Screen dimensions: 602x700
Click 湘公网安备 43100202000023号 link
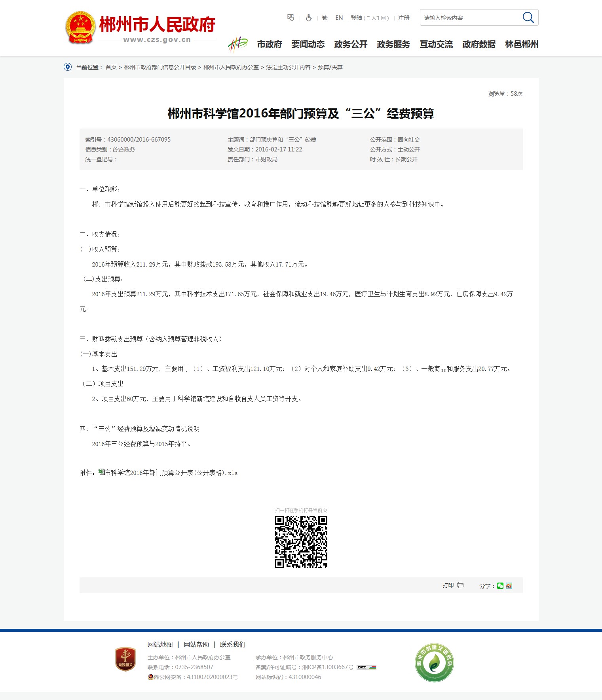coord(196,677)
